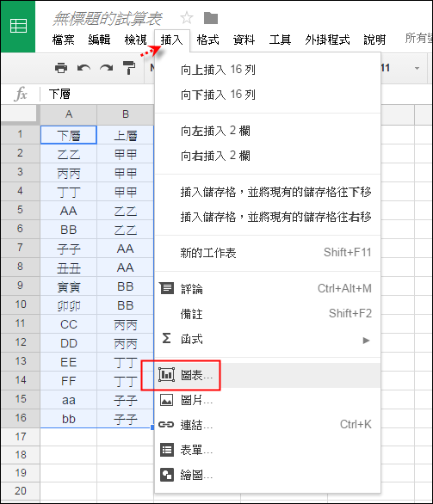
Task: Open the 說明 menu
Action: [x=374, y=40]
